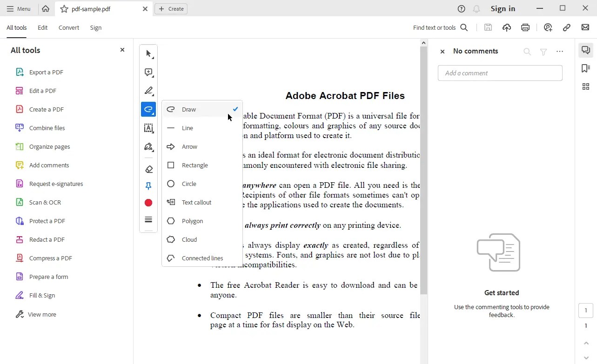This screenshot has height=364, width=597.
Task: Choose Draw in the shapes menu
Action: (202, 109)
